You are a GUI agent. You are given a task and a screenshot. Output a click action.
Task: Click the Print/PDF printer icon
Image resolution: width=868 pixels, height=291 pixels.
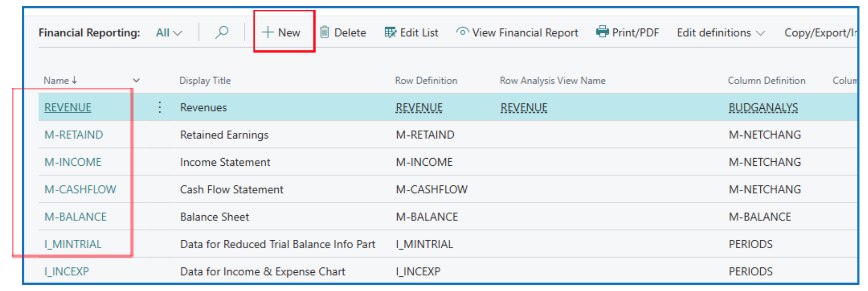click(x=602, y=31)
